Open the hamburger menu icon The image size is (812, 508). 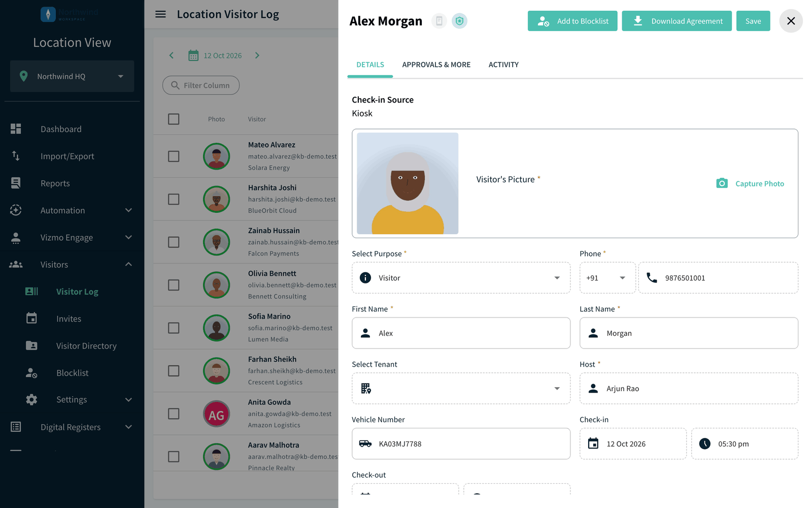(x=160, y=14)
